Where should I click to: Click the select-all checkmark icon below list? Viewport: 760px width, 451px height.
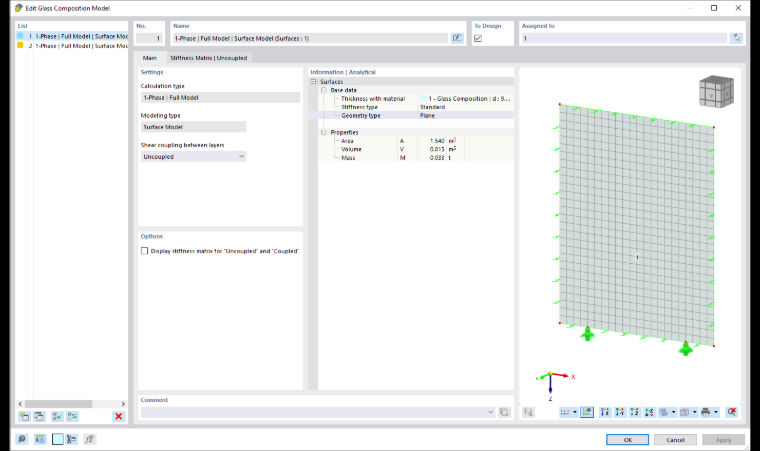(x=57, y=416)
